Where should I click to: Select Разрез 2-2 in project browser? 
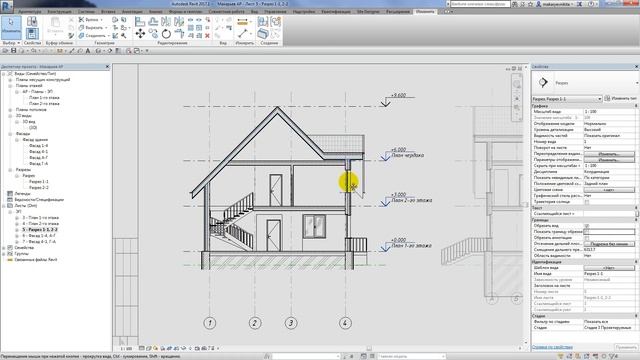(39, 188)
